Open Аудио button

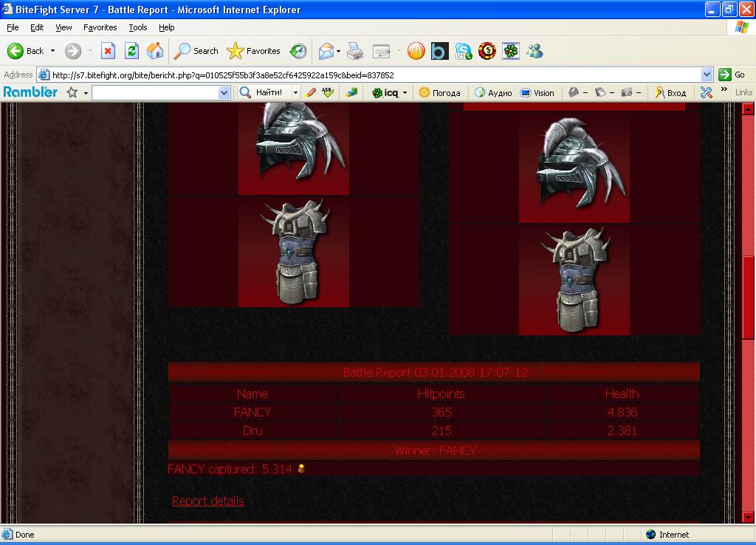[x=493, y=92]
